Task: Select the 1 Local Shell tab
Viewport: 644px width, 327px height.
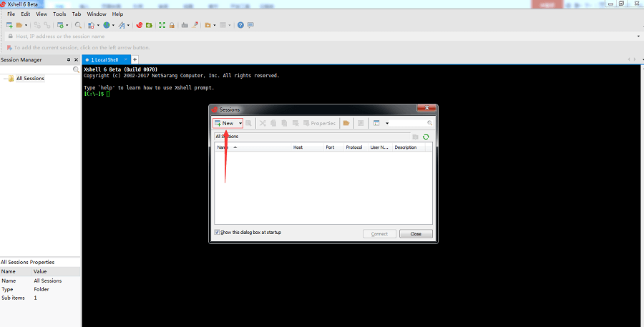Action: click(x=106, y=59)
